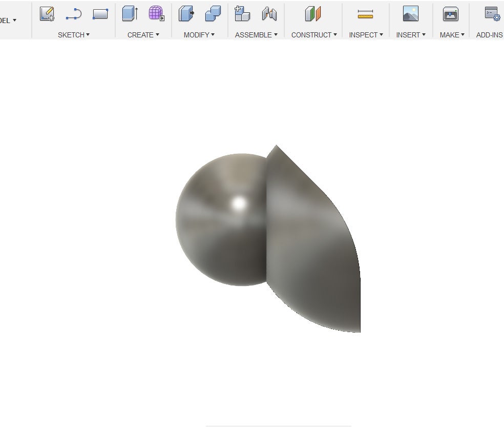The height and width of the screenshot is (427, 504).
Task: Expand the ASSEMBLE menu
Action: tap(256, 35)
